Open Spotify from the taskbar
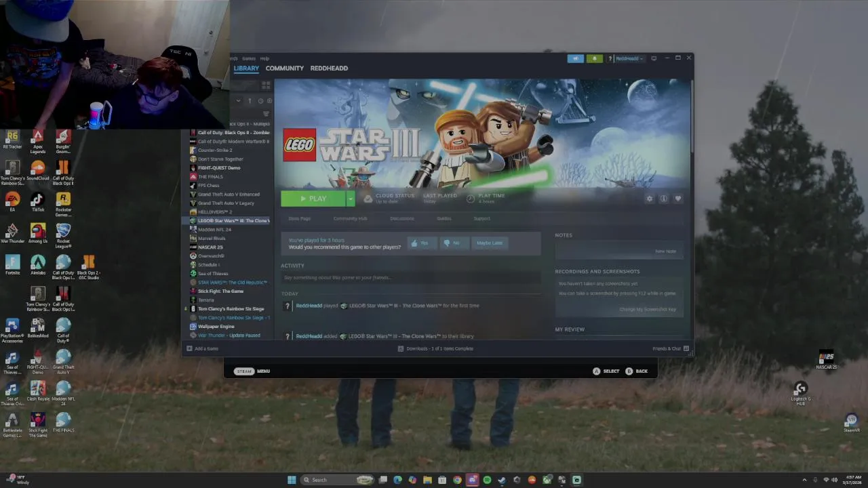Image resolution: width=868 pixels, height=488 pixels. [x=487, y=480]
